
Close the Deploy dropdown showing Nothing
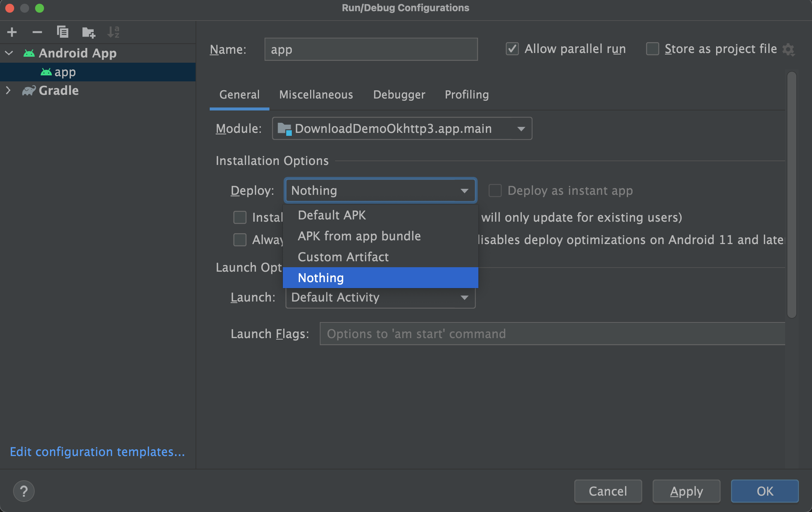coord(381,190)
